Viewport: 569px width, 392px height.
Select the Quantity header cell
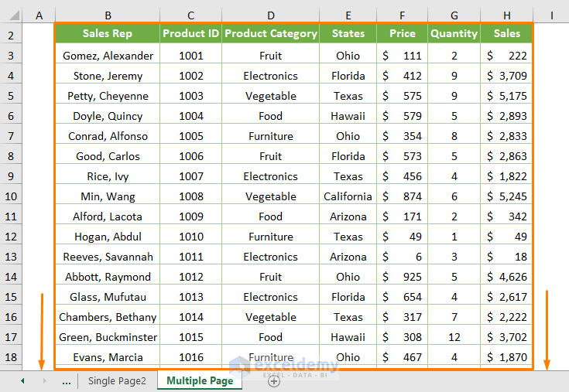pyautogui.click(x=454, y=33)
